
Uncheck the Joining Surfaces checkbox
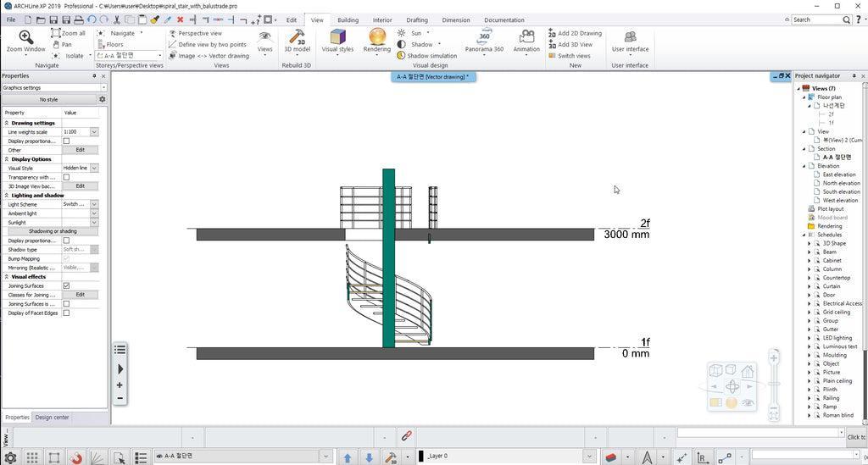point(66,285)
